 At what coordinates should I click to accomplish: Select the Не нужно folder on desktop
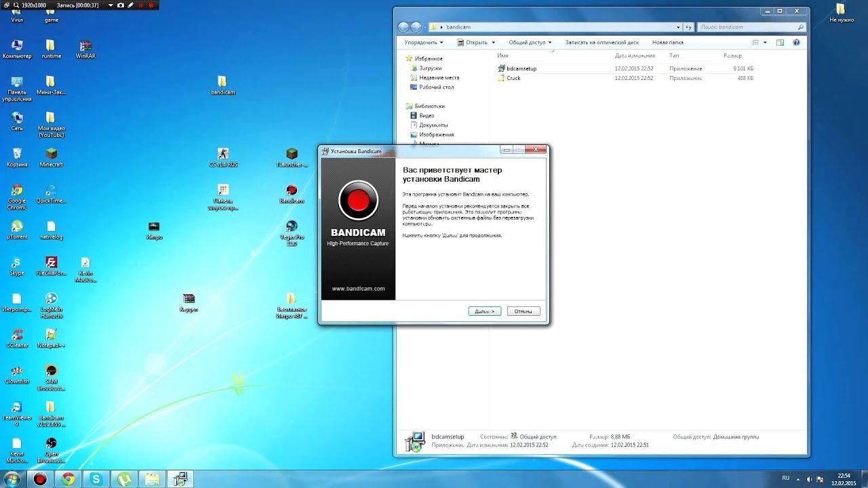(841, 13)
